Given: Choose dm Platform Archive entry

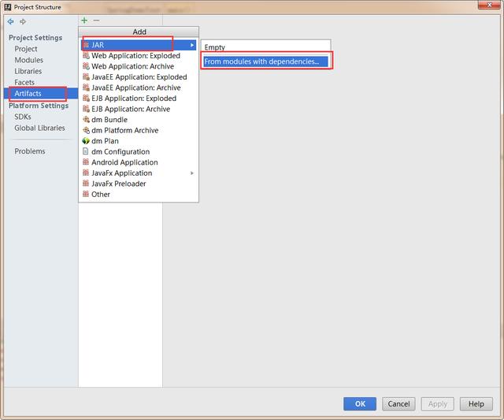Looking at the screenshot, I should coord(139,130).
